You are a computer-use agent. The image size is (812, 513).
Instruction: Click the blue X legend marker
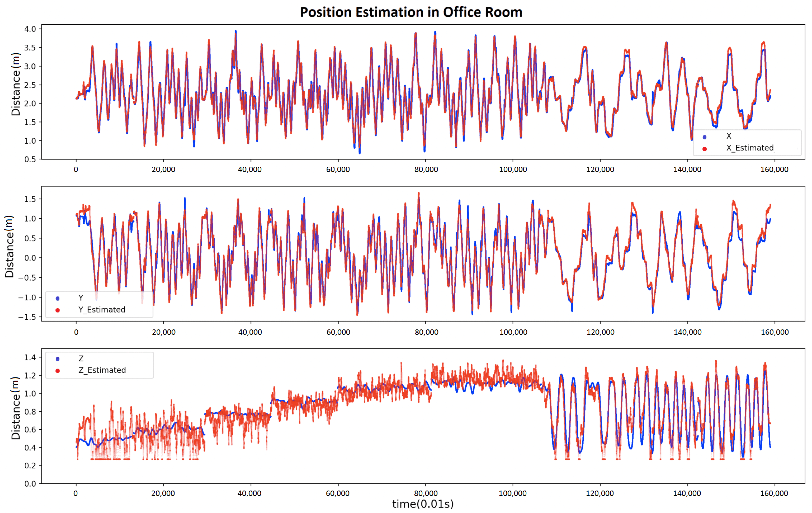[705, 137]
